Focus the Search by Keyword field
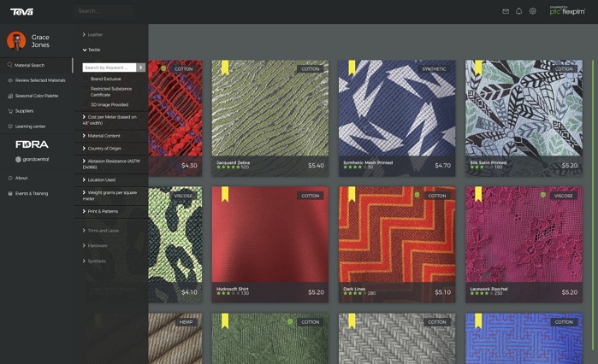Screen dimensions: 598x364 (x=110, y=68)
